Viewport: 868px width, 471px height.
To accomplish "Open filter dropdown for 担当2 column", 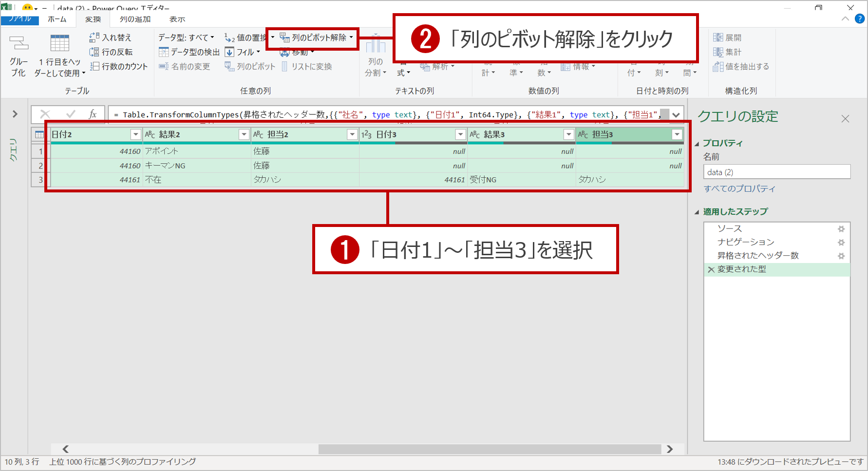I will pyautogui.click(x=352, y=134).
